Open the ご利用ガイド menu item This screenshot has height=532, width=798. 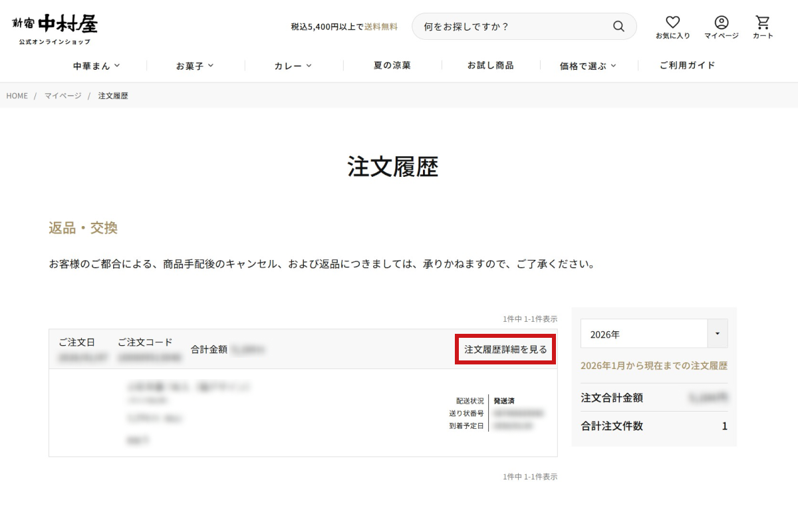pos(688,65)
